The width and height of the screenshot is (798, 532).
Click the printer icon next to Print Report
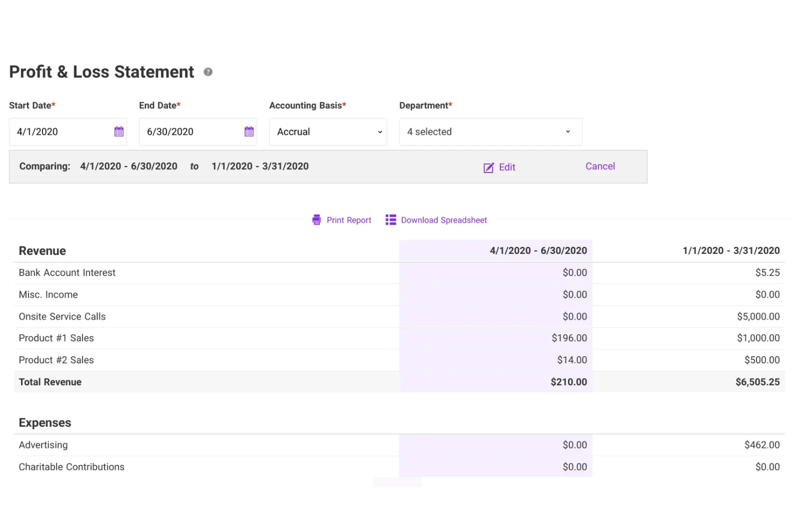[317, 220]
